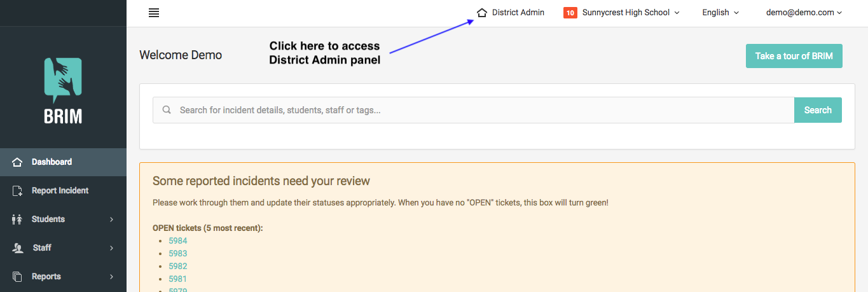The height and width of the screenshot is (292, 868).
Task: Expand the Students submenu chevron
Action: pyautogui.click(x=111, y=219)
